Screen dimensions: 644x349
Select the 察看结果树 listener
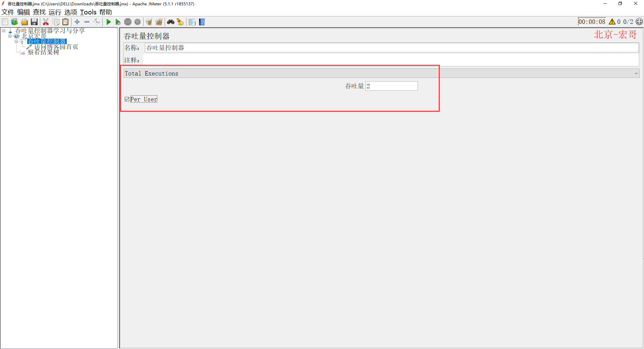pos(43,52)
